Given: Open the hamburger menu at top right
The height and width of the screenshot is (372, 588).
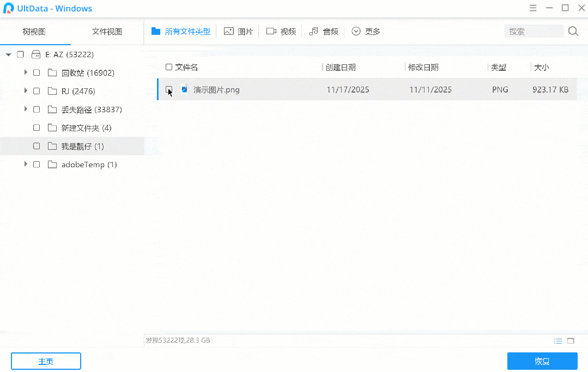Looking at the screenshot, I should coord(532,8).
